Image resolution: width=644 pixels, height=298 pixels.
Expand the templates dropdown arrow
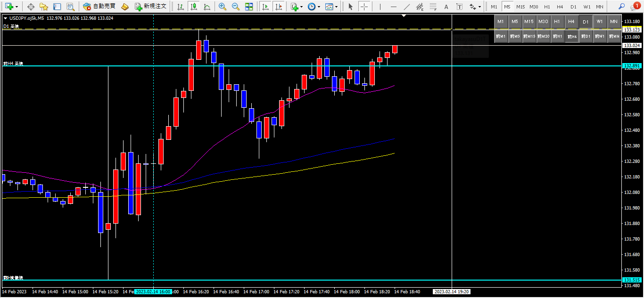[x=336, y=7]
